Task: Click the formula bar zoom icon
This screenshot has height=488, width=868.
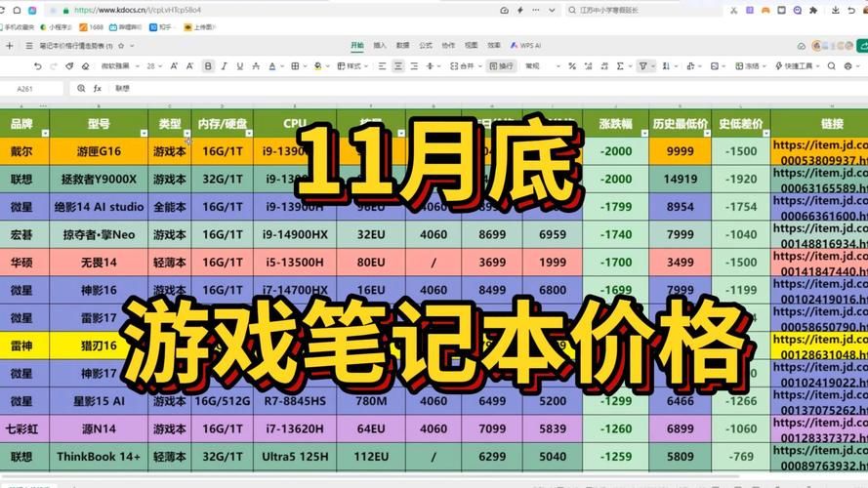Action: click(81, 89)
